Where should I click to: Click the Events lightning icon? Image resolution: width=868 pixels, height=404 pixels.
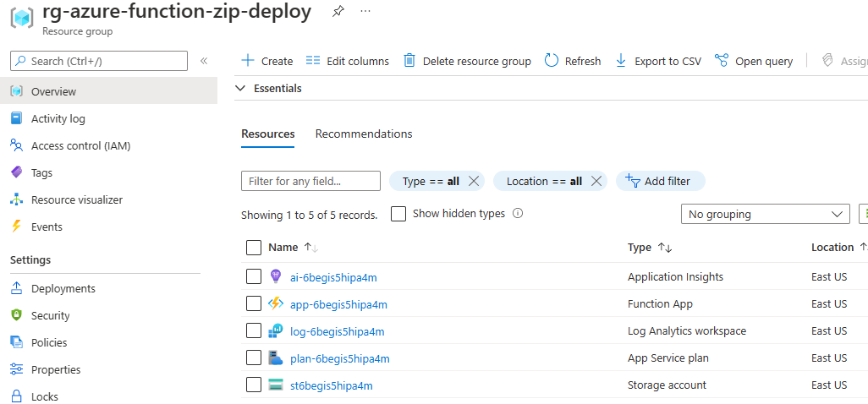(17, 227)
